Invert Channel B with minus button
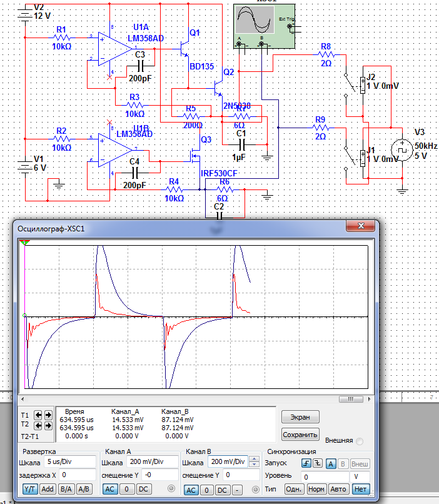The height and width of the screenshot is (504, 439). (x=237, y=490)
